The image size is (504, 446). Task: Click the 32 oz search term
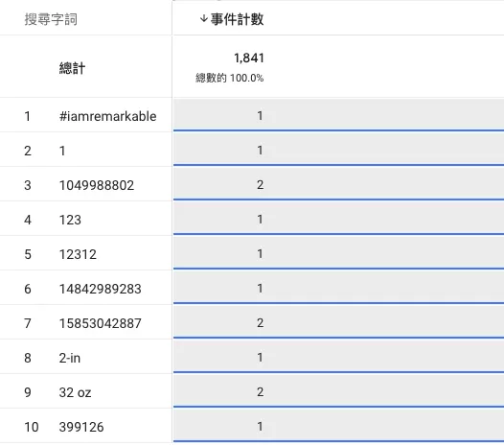click(75, 392)
